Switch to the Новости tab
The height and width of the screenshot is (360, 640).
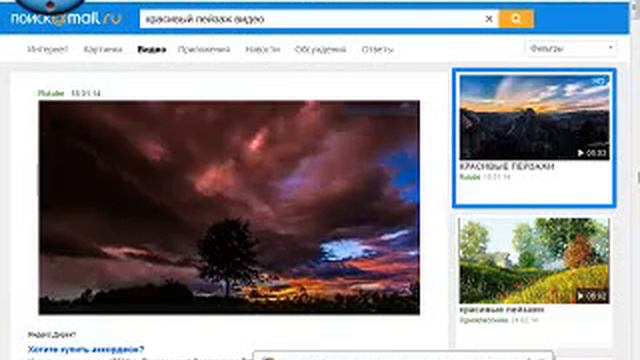[262, 49]
